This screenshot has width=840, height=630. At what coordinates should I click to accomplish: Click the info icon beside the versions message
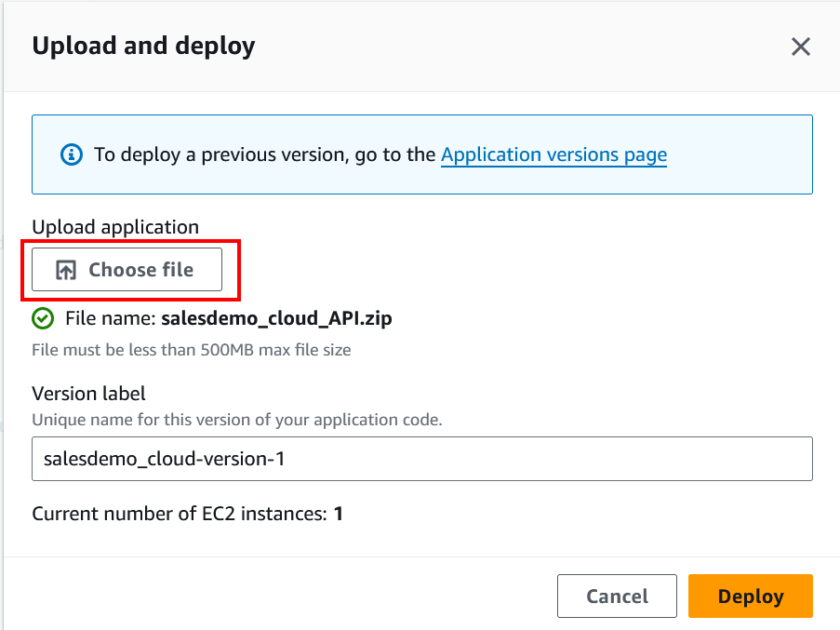click(72, 154)
